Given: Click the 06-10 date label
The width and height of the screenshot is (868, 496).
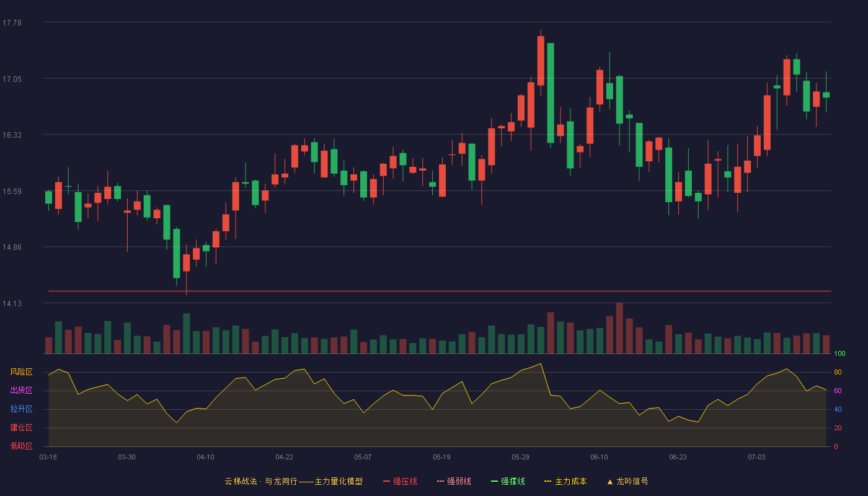Looking at the screenshot, I should pyautogui.click(x=599, y=457).
